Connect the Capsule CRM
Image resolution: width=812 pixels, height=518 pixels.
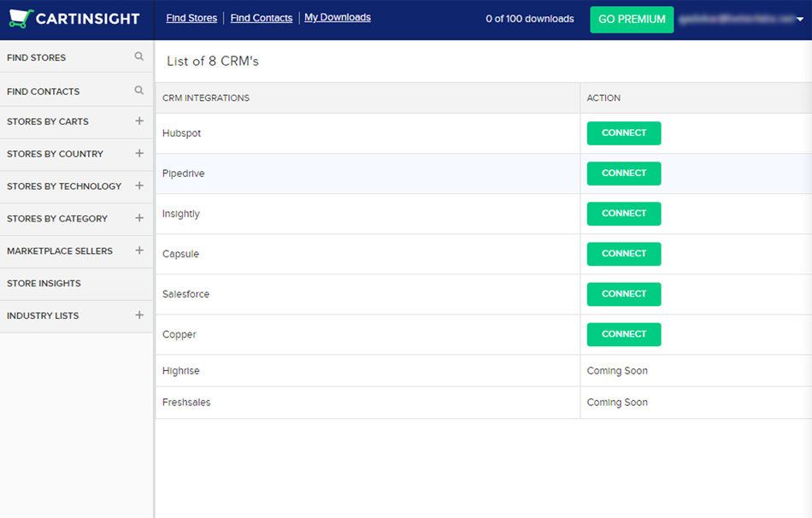tap(624, 254)
